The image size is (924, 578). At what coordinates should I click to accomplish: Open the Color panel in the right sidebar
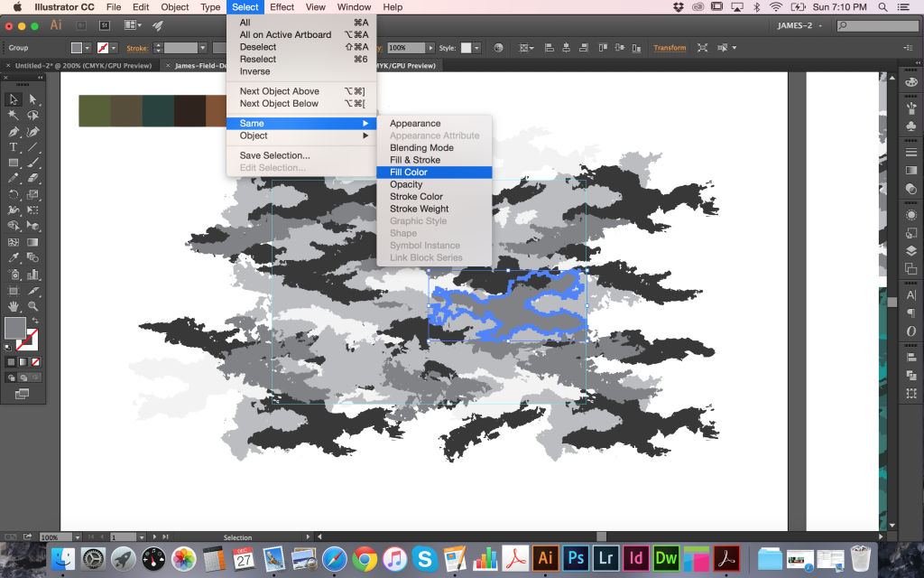click(x=910, y=80)
